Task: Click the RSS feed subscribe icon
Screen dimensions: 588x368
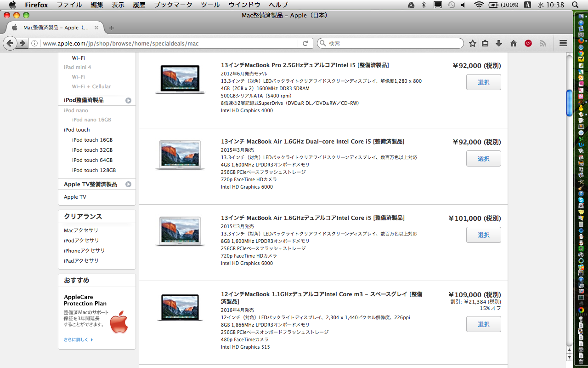Action: pyautogui.click(x=543, y=43)
